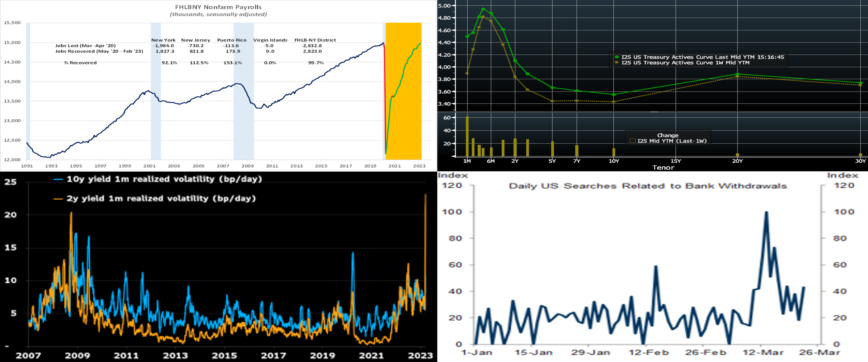The image size is (868, 362).
Task: Click the panel divider handle below the yield curve
Action: 654,112
